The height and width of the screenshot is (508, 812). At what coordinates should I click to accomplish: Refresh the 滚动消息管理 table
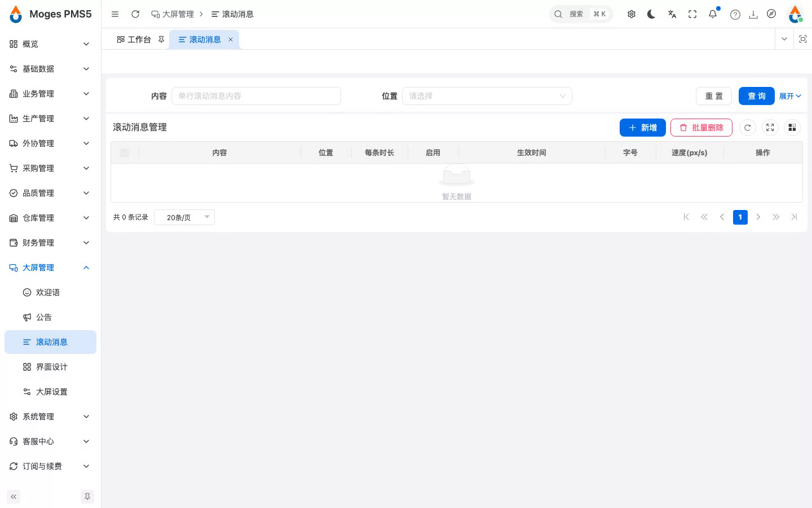click(747, 128)
